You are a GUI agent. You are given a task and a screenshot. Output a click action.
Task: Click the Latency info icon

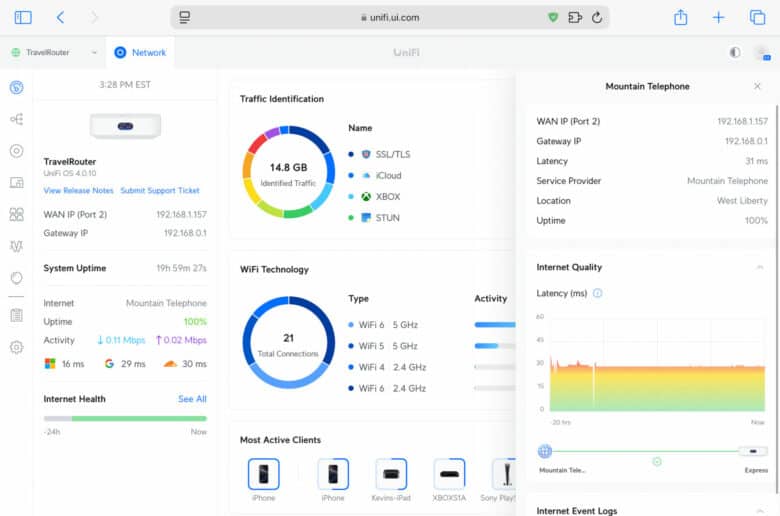(597, 293)
